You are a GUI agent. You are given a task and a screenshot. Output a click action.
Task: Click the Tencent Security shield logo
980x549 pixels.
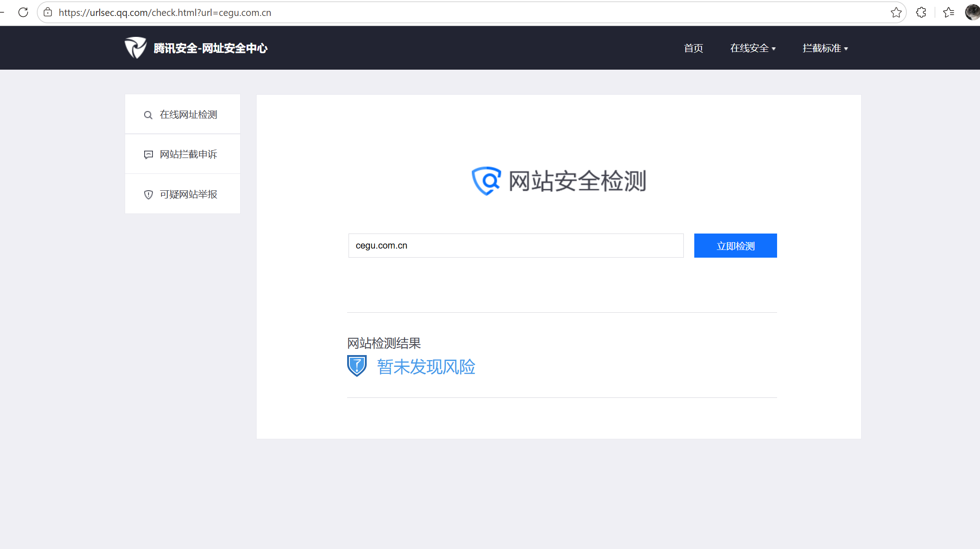coord(136,48)
